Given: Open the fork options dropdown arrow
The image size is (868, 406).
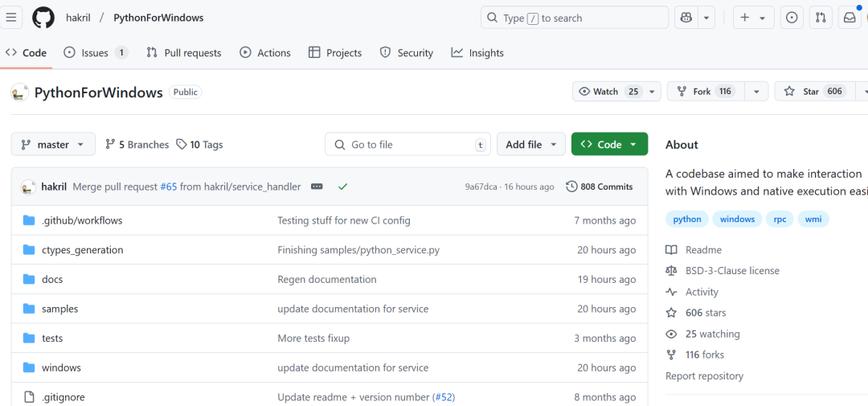Looking at the screenshot, I should (756, 92).
